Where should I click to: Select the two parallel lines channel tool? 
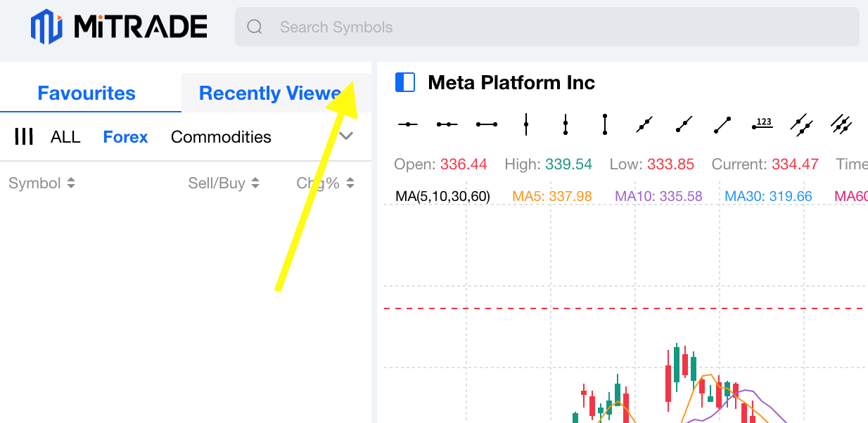pyautogui.click(x=802, y=124)
